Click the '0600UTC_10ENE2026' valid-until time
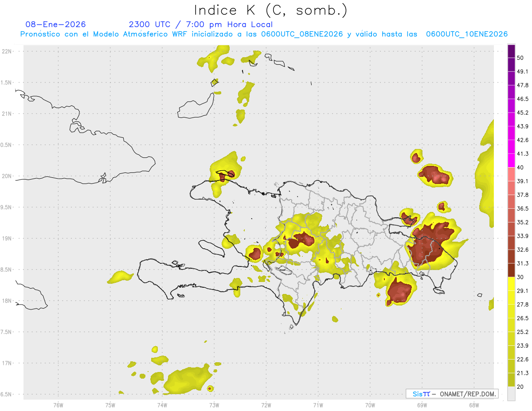532x411 pixels. [x=467, y=34]
